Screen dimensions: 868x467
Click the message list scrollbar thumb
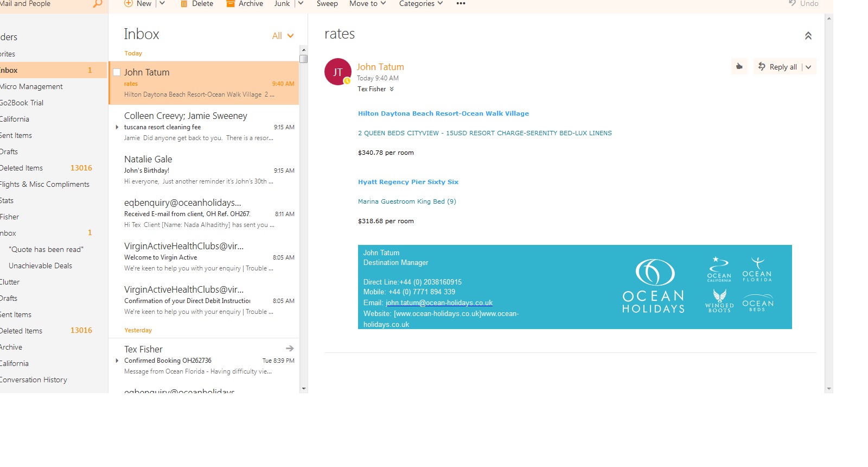[304, 59]
